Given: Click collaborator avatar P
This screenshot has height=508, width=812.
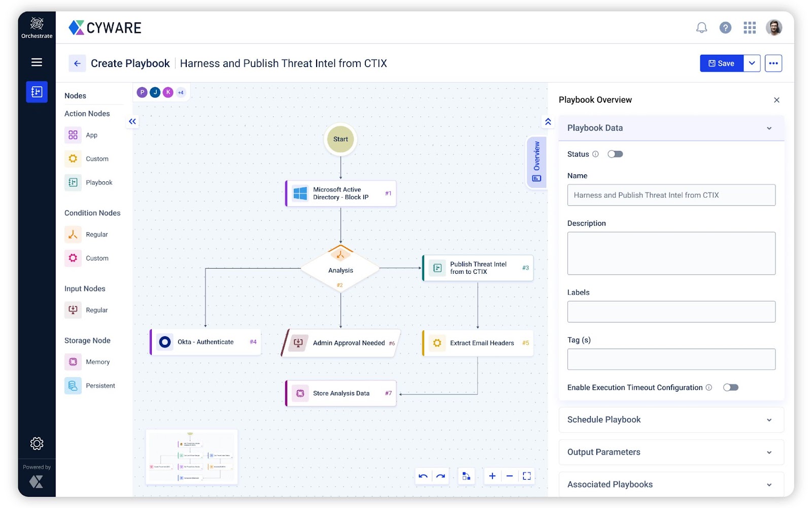Looking at the screenshot, I should click(142, 92).
